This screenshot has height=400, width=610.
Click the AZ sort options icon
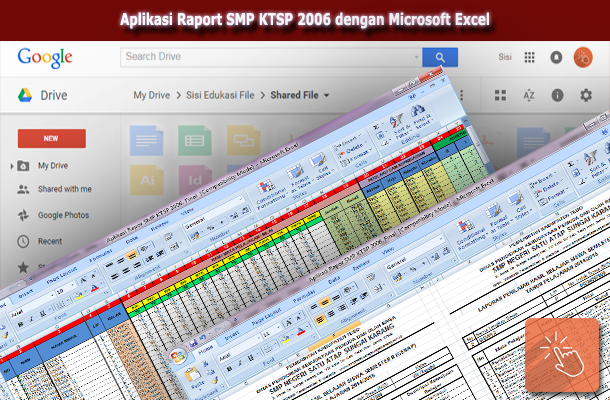point(529,95)
